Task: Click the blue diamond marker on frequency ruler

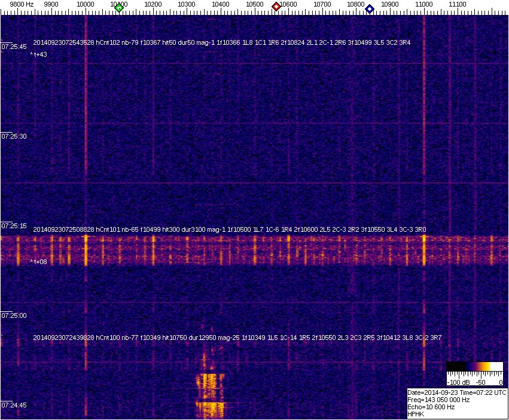Action: [370, 9]
